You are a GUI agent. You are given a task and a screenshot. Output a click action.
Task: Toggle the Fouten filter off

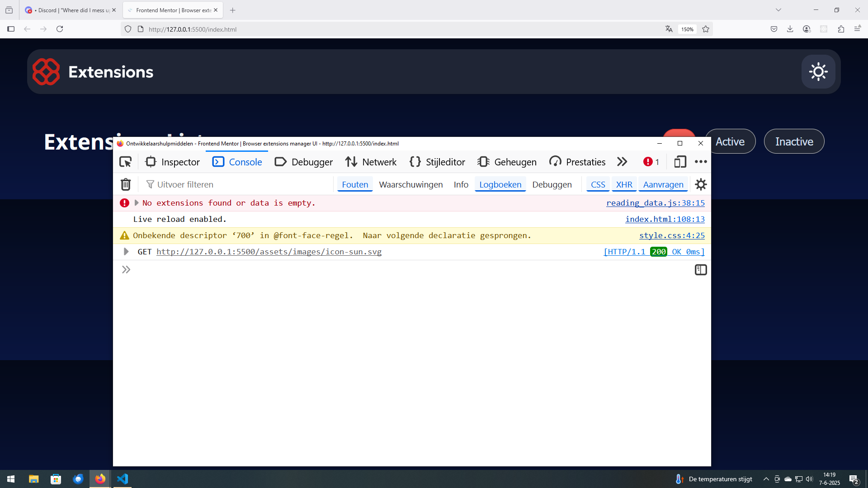tap(355, 184)
